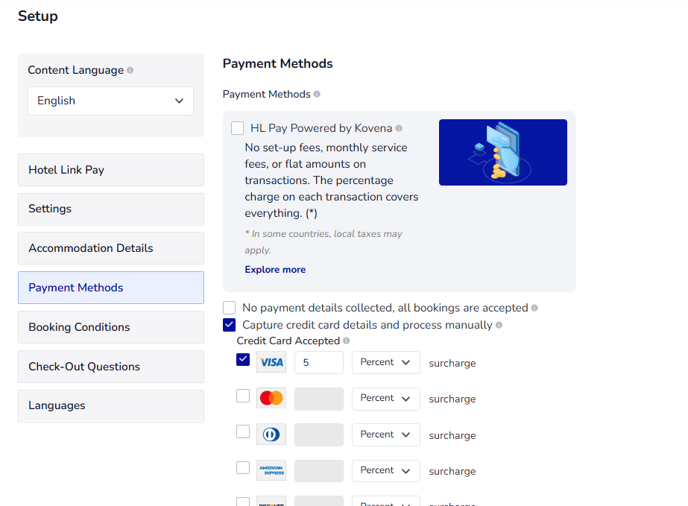Open Visa surcharge Percent dropdown
The image size is (688, 506).
tap(386, 362)
